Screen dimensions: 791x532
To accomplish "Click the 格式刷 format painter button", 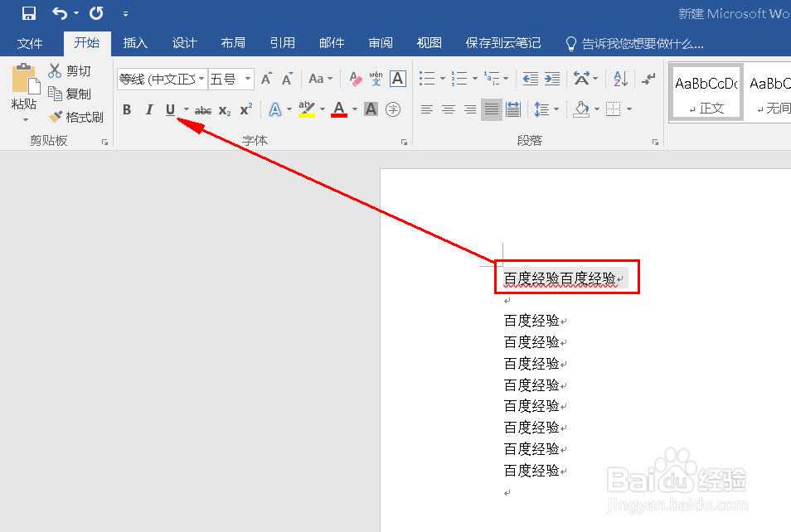I will pyautogui.click(x=75, y=118).
